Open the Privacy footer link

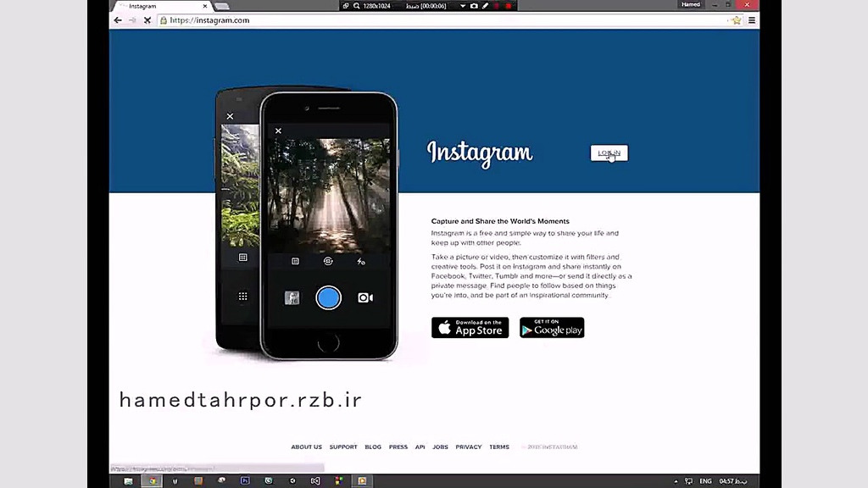pyautogui.click(x=468, y=447)
